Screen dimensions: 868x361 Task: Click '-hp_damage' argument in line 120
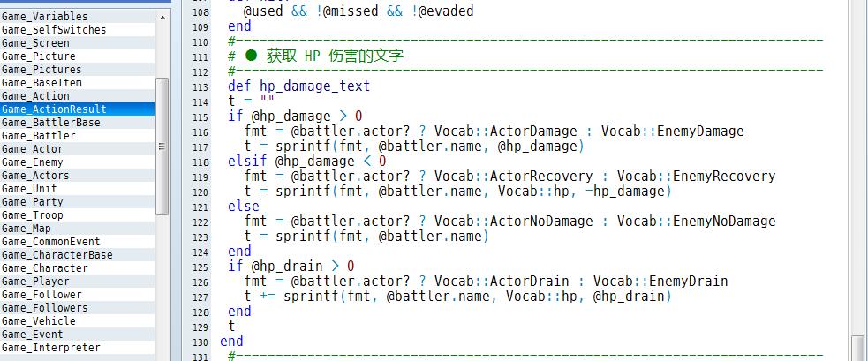(x=624, y=191)
